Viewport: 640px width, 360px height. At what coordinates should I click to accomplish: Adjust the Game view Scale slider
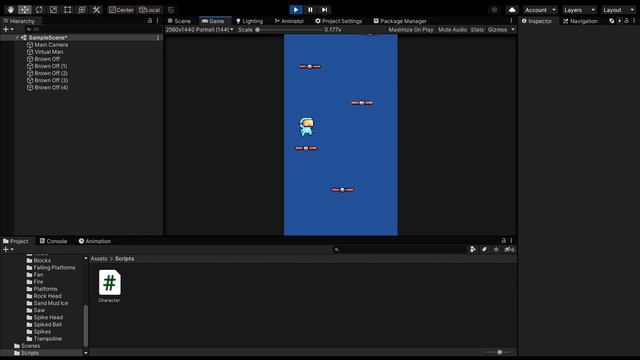258,29
